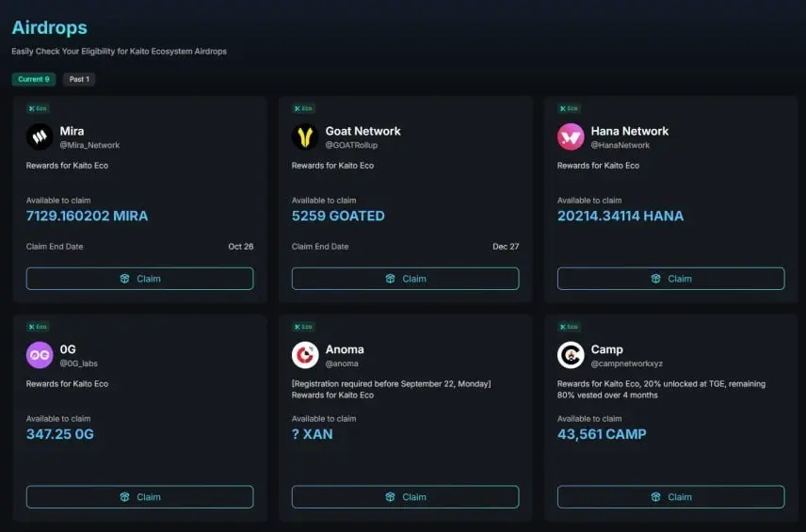Image resolution: width=806 pixels, height=532 pixels.
Task: Select the Mira card title
Action: [x=72, y=131]
